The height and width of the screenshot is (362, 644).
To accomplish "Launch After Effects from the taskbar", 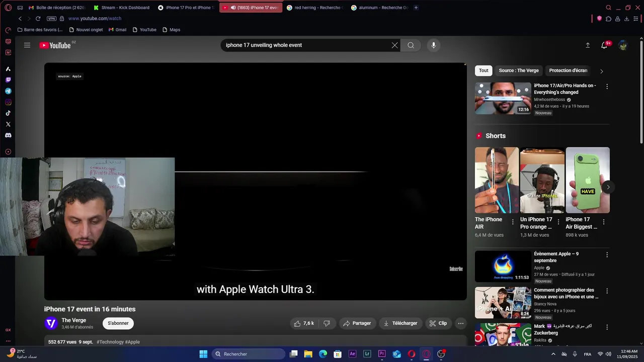I will point(352,354).
